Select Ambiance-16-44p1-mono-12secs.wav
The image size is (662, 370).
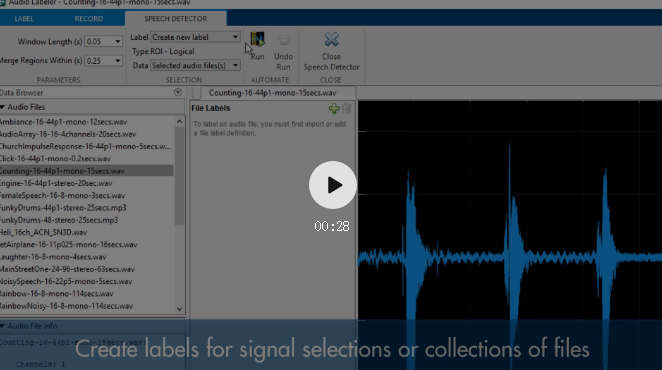(63, 122)
